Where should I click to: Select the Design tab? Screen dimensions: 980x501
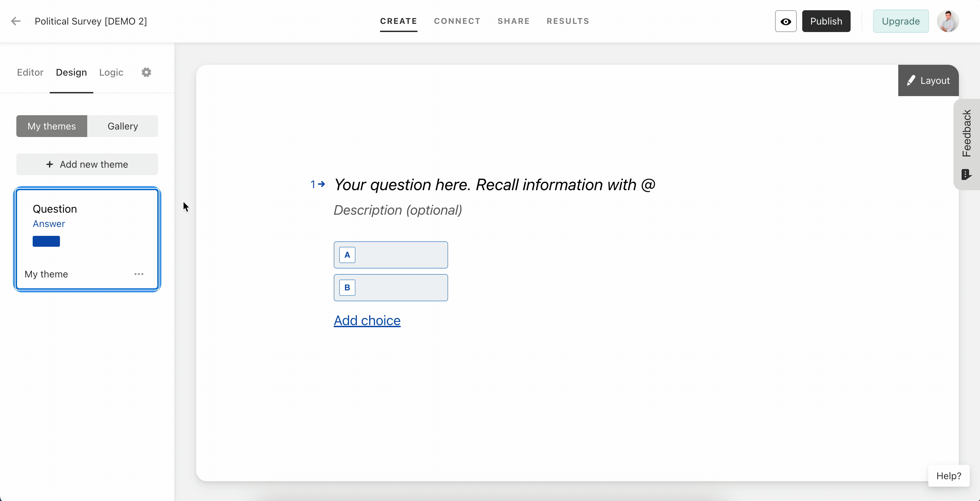pos(71,72)
